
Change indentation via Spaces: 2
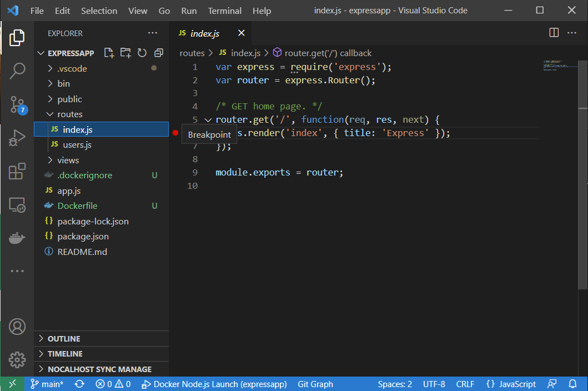pyautogui.click(x=395, y=384)
